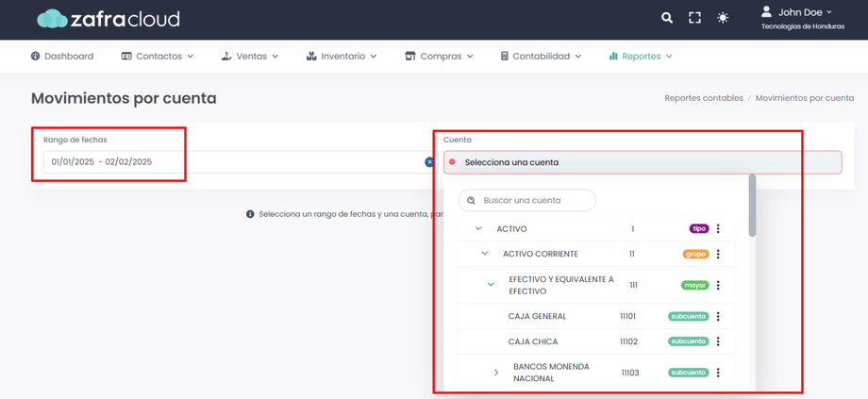The width and height of the screenshot is (868, 399).
Task: Open the options menu for ACTIVO CORRIENTE
Action: [718, 254]
